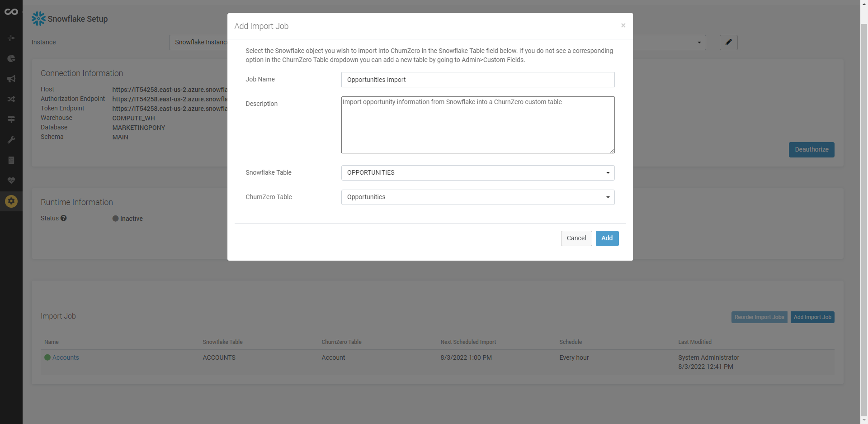Click the Schedule column header
Screen dimensions: 868x424
571,342
